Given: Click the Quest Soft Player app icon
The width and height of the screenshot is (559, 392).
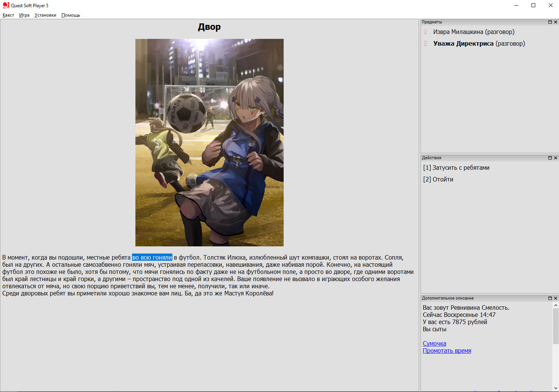Looking at the screenshot, I should click(6, 5).
